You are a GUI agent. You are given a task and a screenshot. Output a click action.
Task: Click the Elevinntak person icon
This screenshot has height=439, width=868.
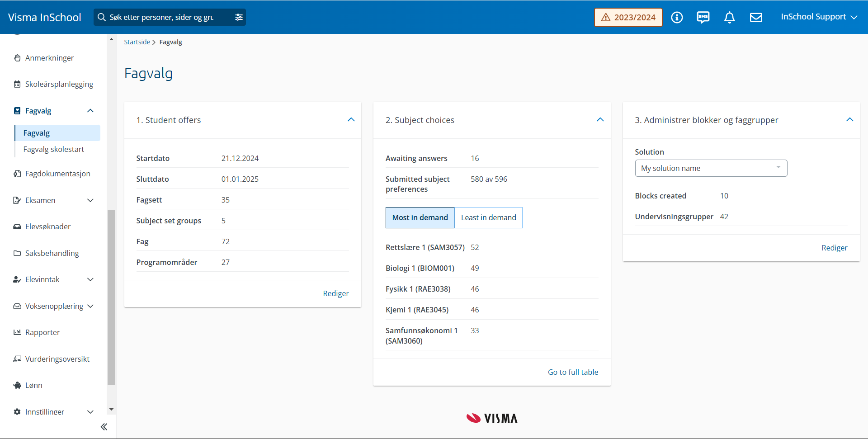point(17,279)
